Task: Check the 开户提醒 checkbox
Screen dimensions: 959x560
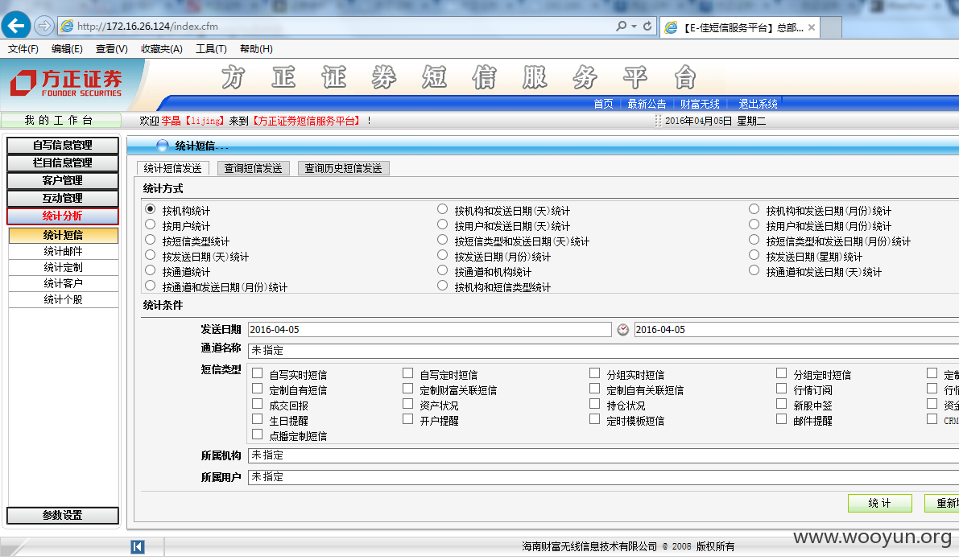Action: click(408, 418)
